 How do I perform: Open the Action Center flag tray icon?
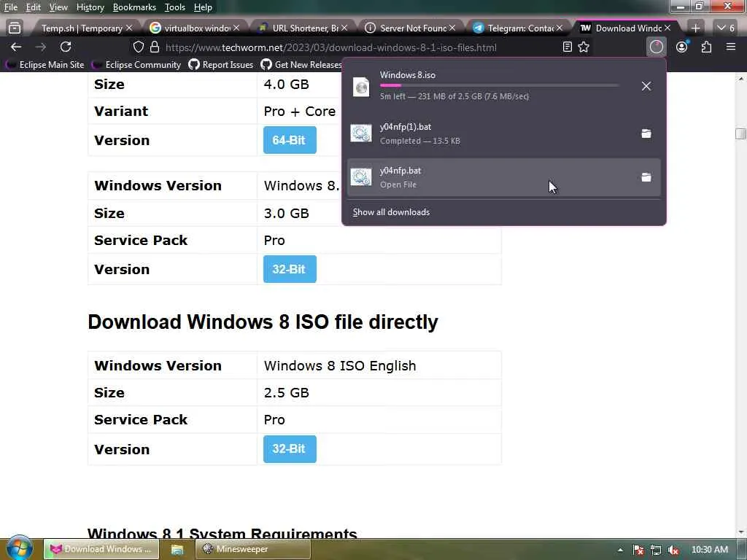tap(638, 551)
